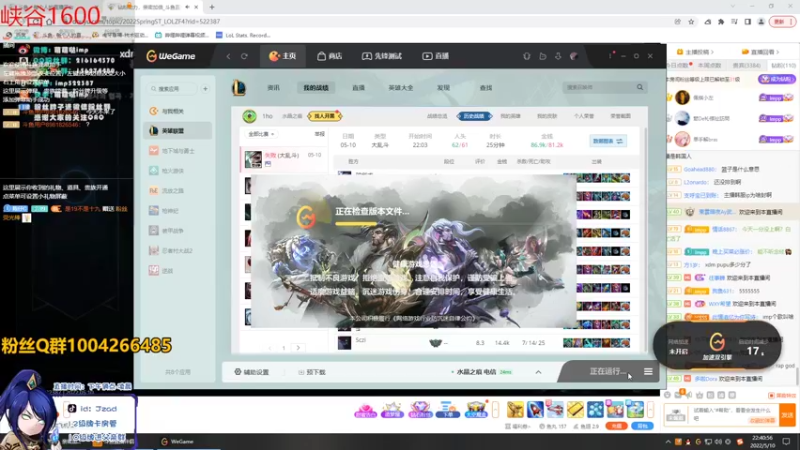The image size is (800, 450).
Task: Open the user avatar in the WeGame header
Action: click(574, 56)
